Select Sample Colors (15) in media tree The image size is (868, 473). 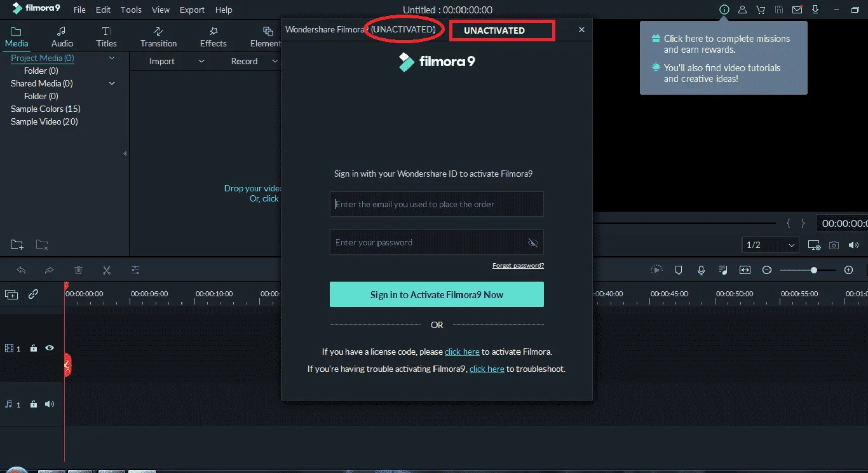click(46, 109)
